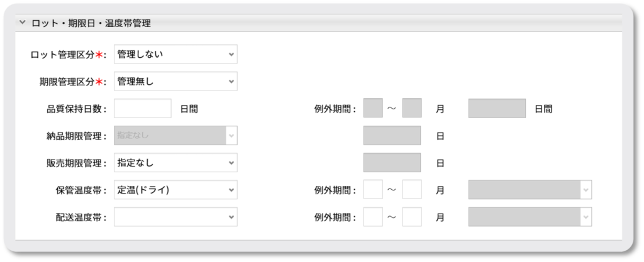
Task: Open 保管温度帯 exception temperature dropdown
Action: 530,189
